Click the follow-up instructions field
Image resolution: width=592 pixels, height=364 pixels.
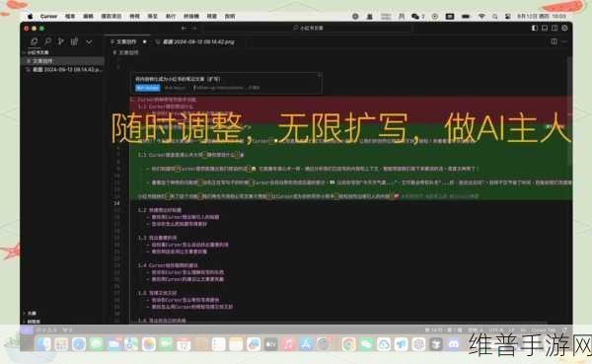[x=227, y=88]
